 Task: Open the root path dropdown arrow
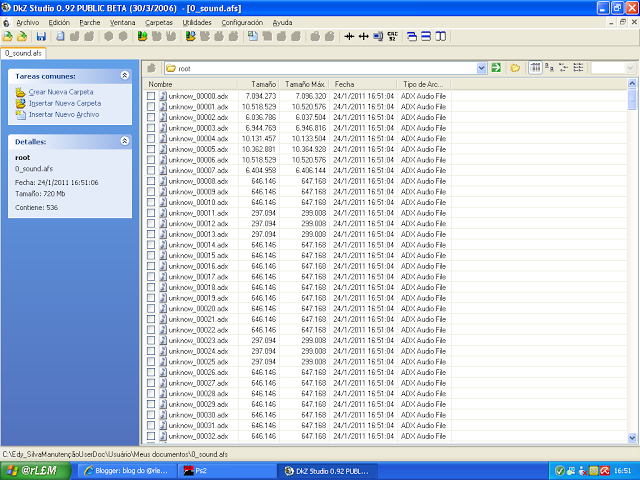point(482,68)
